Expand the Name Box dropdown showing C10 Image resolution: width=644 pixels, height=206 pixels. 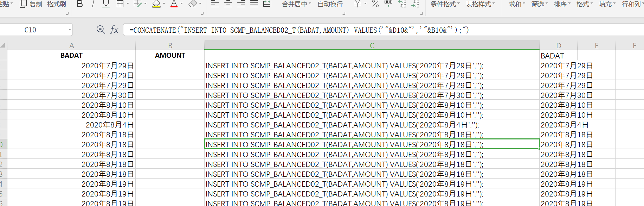click(x=70, y=30)
